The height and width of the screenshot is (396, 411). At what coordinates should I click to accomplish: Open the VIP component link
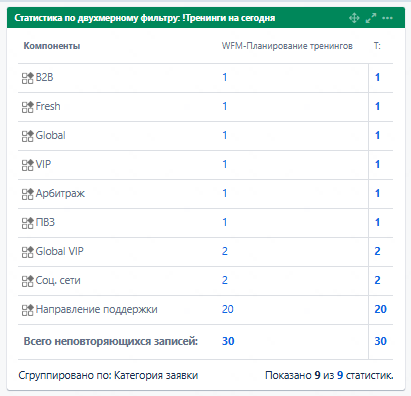(43, 164)
